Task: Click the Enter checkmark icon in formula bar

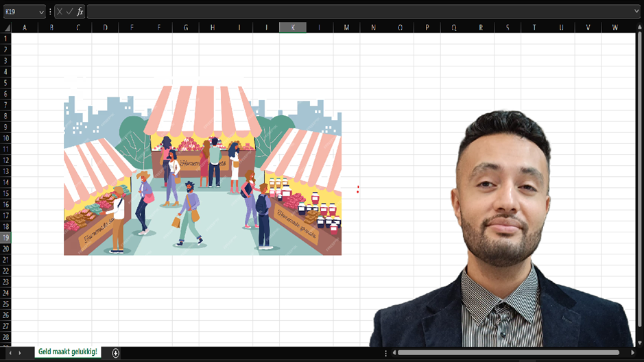Action: tap(70, 12)
